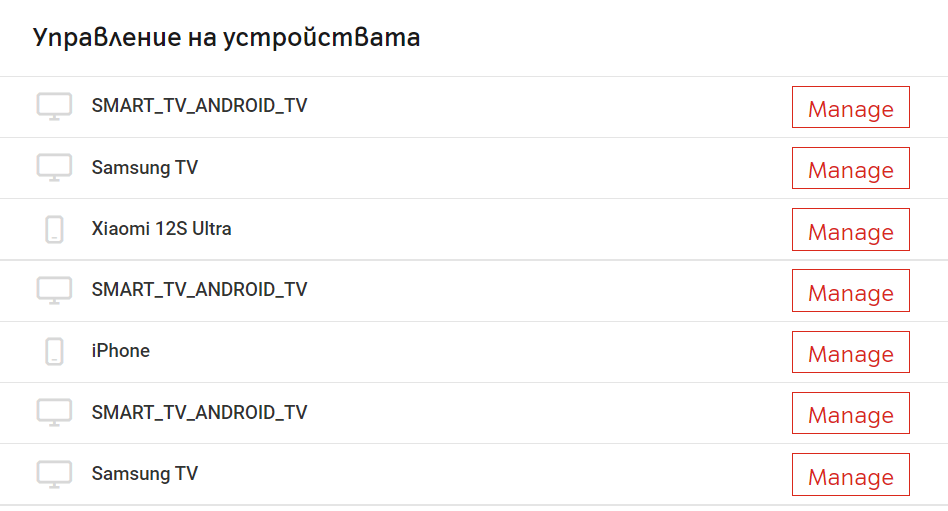Manage the Xiaomi 12S Ultra device
The image size is (948, 511).
tap(851, 230)
